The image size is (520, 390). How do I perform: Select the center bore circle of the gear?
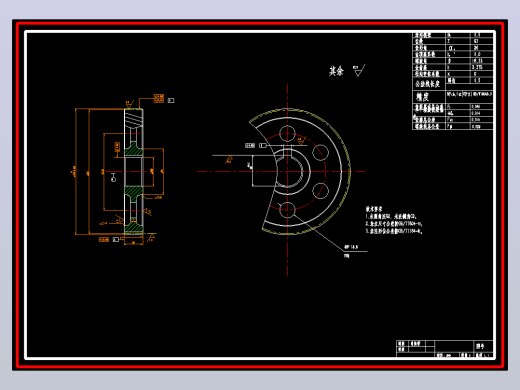pos(288,172)
